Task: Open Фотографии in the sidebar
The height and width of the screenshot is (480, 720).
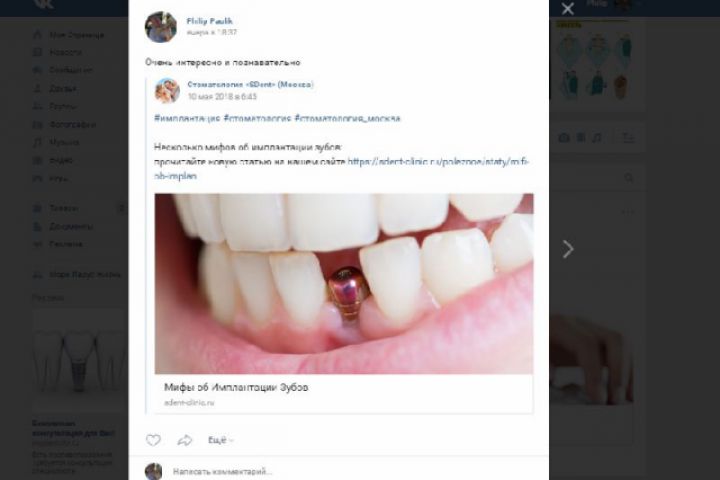Action: click(x=73, y=124)
